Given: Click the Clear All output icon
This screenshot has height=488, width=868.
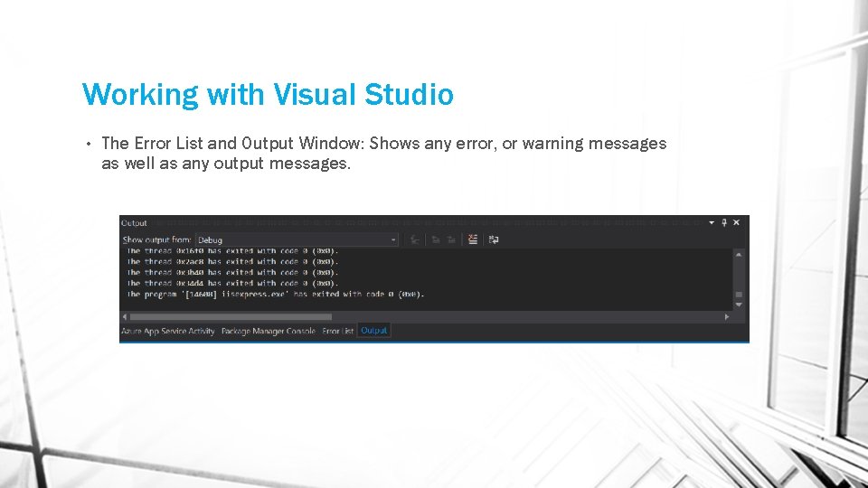Looking at the screenshot, I should coord(472,239).
